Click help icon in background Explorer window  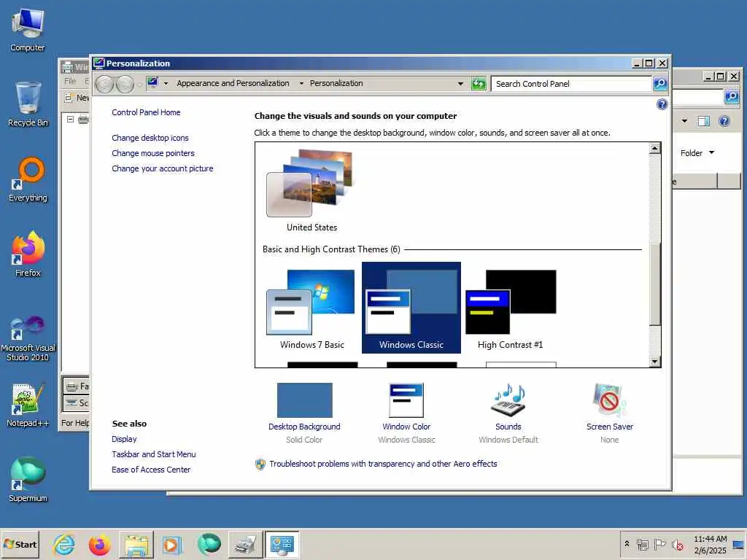pos(724,121)
